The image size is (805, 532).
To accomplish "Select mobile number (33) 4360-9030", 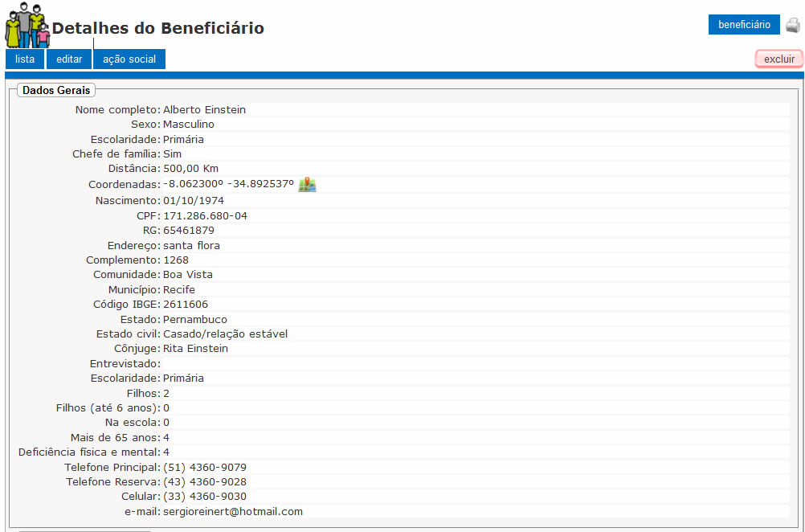I will [205, 497].
